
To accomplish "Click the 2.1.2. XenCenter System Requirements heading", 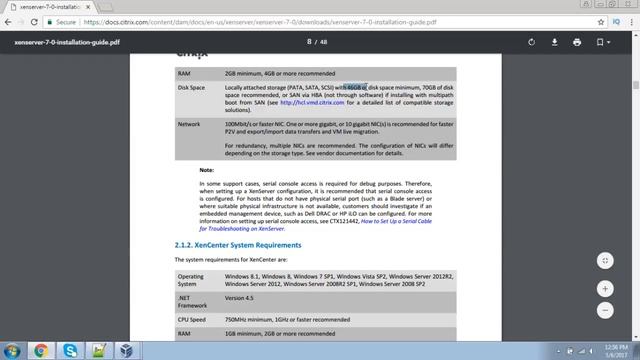I will 238,245.
